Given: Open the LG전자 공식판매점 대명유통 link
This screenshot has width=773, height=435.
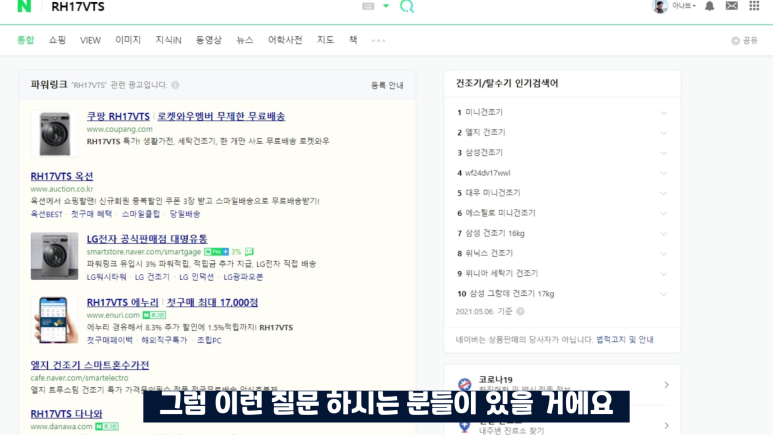Looking at the screenshot, I should 147,239.
